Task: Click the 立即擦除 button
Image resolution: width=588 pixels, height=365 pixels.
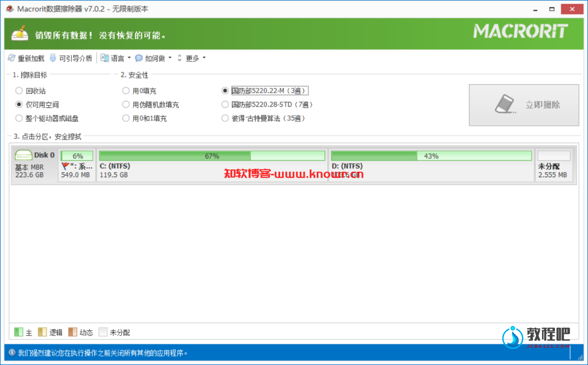Action: (x=524, y=105)
